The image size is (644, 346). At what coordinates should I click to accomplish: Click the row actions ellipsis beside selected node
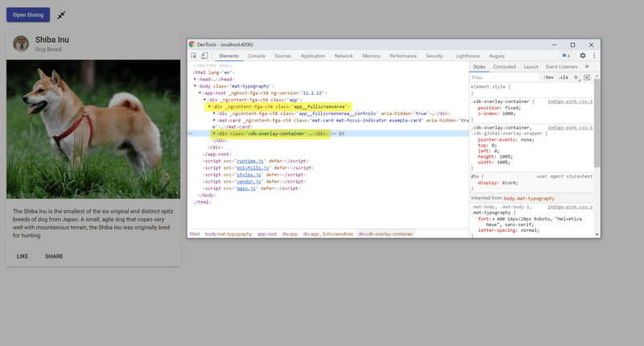(190, 134)
